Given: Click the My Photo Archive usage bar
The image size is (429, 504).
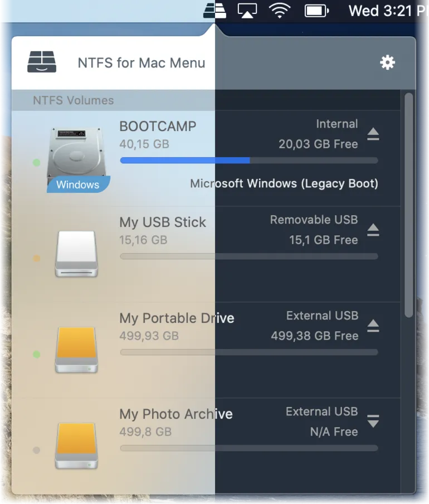Looking at the screenshot, I should coord(249,448).
